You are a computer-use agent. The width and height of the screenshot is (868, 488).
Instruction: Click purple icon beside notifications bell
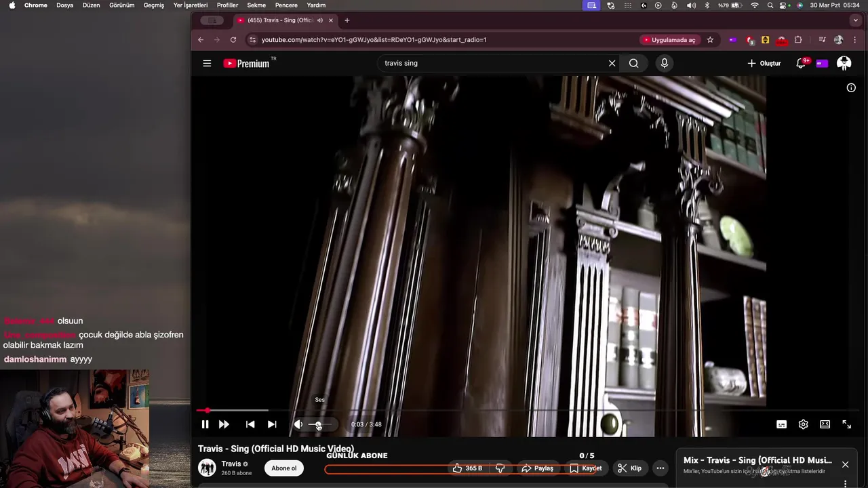pyautogui.click(x=822, y=63)
